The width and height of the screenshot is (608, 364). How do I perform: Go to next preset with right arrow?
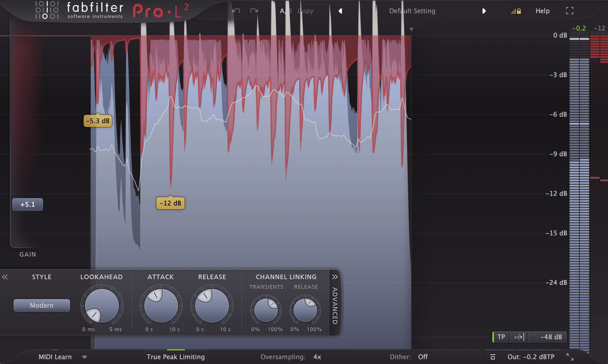pyautogui.click(x=484, y=11)
